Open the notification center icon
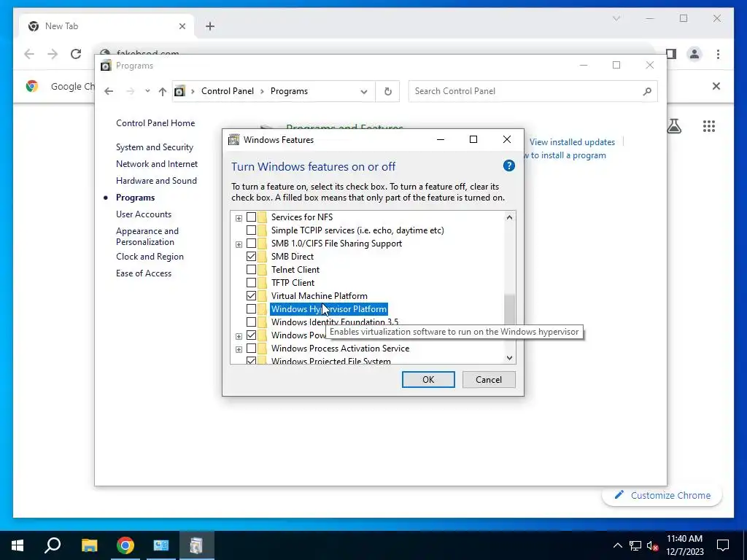 (723, 545)
